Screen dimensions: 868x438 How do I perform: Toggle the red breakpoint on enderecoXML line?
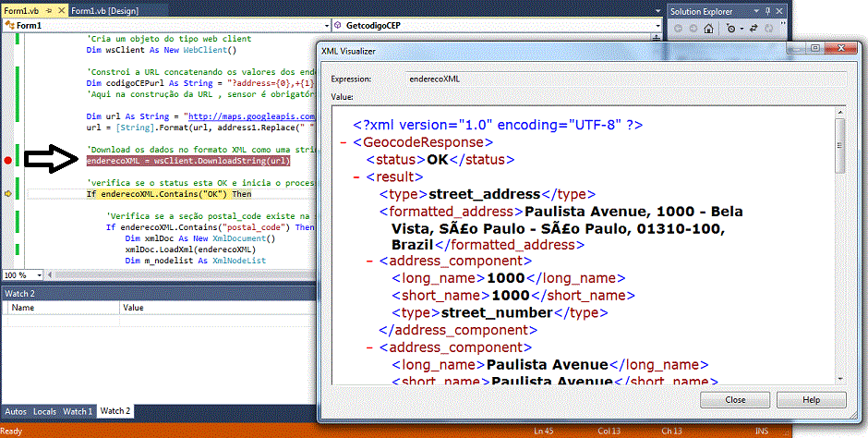tap(8, 161)
